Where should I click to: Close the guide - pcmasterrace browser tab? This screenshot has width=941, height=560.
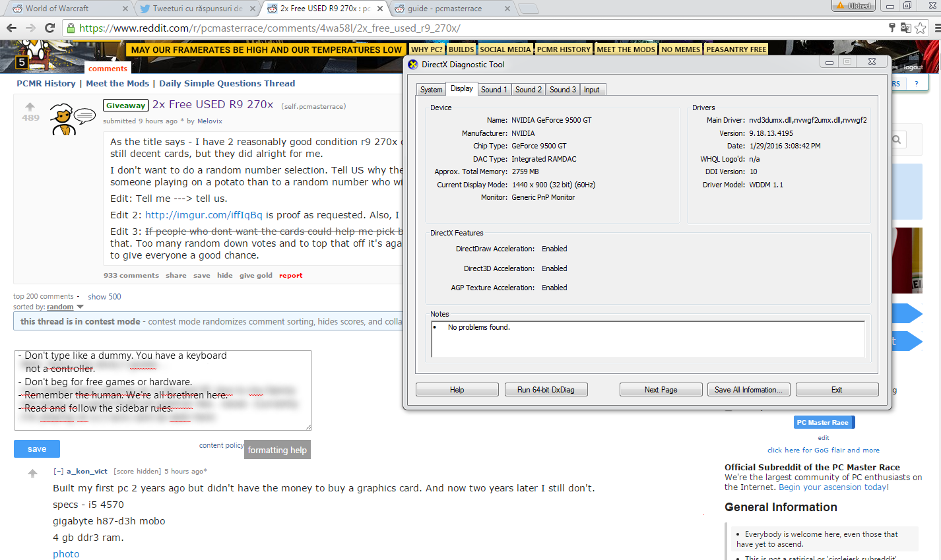507,9
